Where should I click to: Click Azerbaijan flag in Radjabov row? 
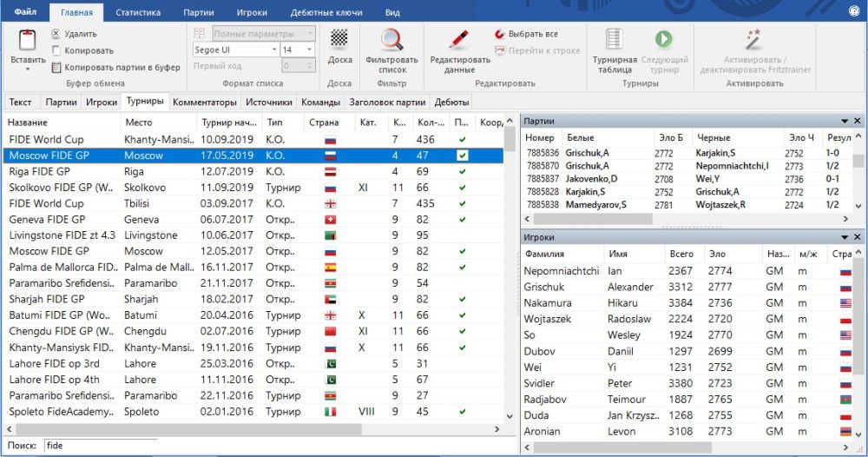(845, 400)
